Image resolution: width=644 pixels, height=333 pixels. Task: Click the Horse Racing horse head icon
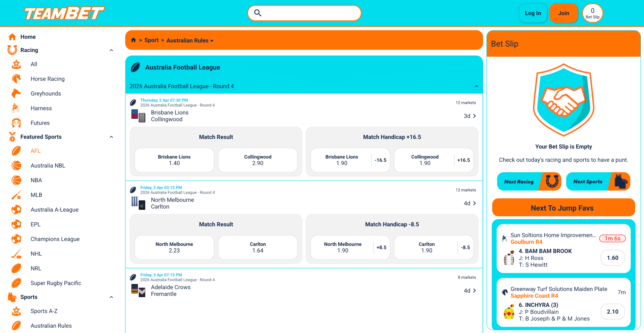(16, 79)
